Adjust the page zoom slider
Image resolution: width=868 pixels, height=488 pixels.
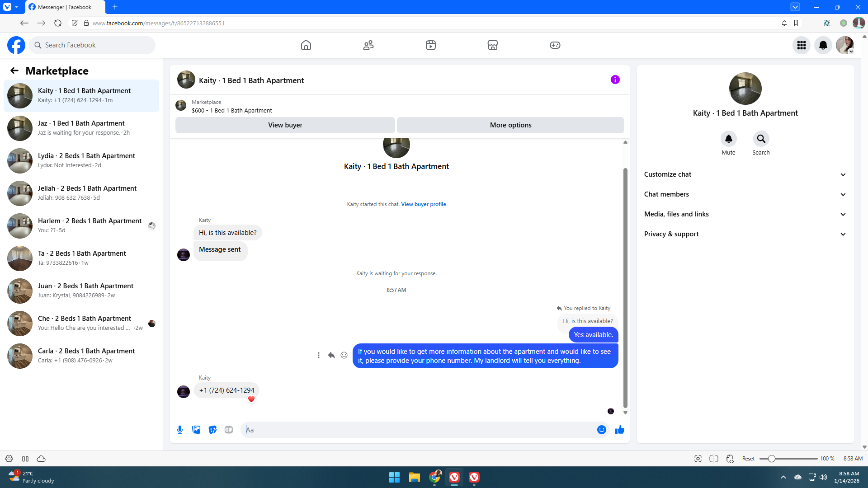coord(771,459)
